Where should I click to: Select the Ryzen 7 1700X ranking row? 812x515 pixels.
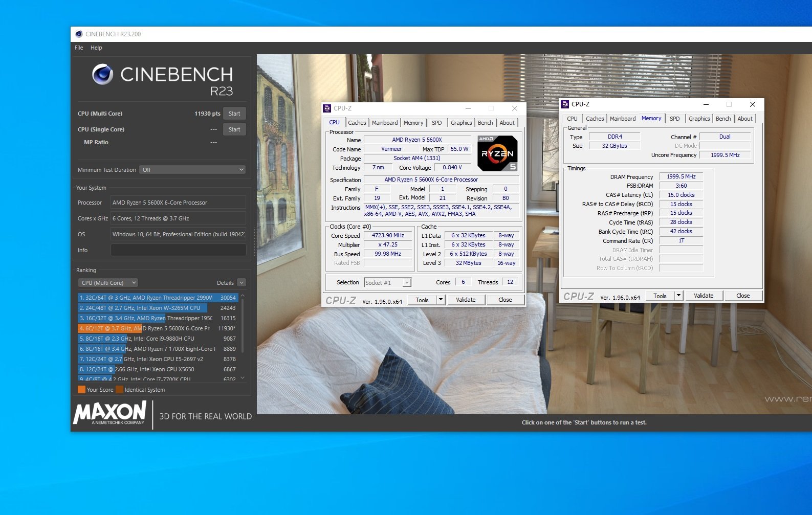pos(158,349)
